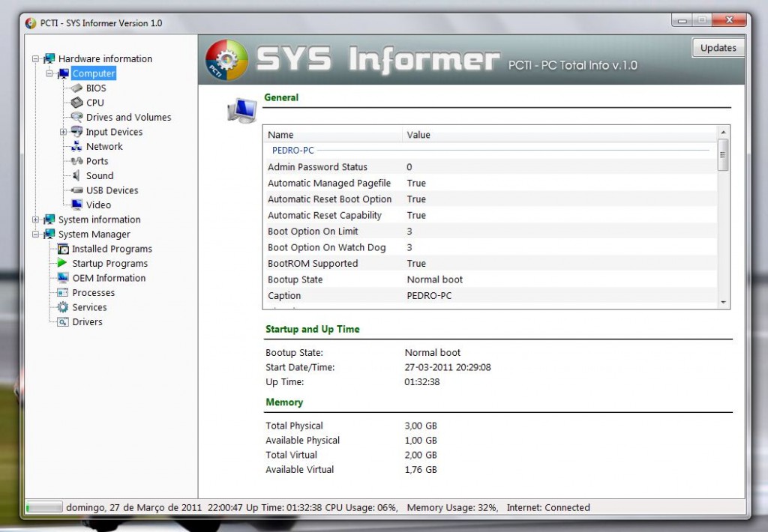Select the Boot Option On Limit row
The width and height of the screenshot is (768, 532).
point(490,231)
